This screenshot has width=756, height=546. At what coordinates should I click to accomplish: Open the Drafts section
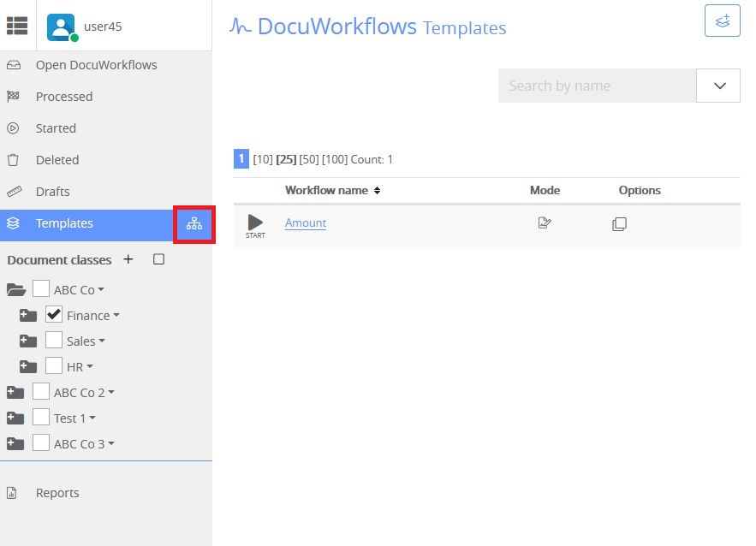point(52,192)
